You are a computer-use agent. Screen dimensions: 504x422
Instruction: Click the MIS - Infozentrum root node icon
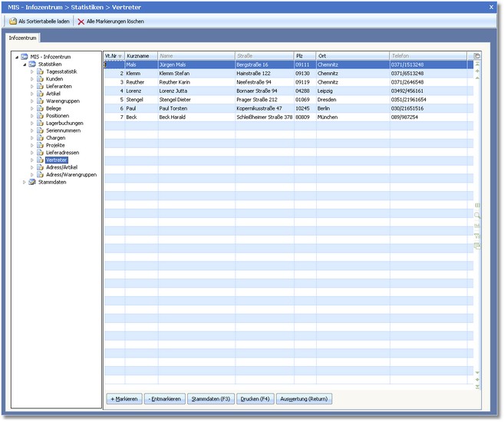tap(24, 56)
